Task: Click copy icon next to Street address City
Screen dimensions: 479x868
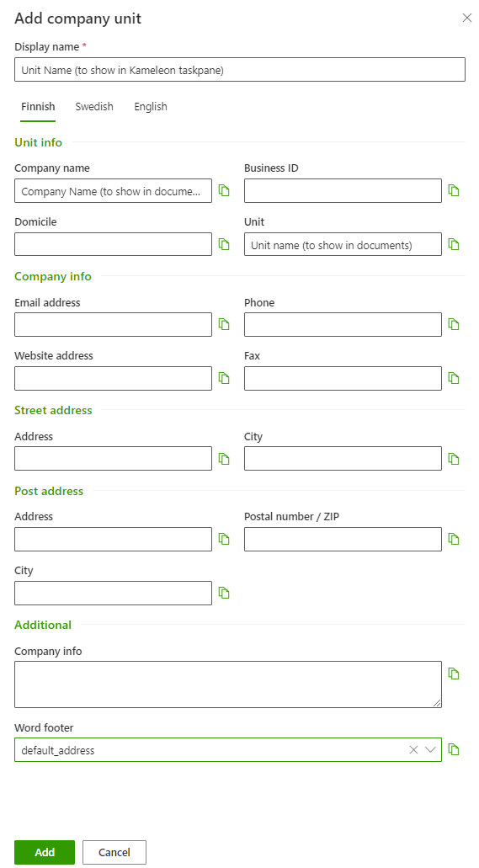Action: [x=454, y=459]
